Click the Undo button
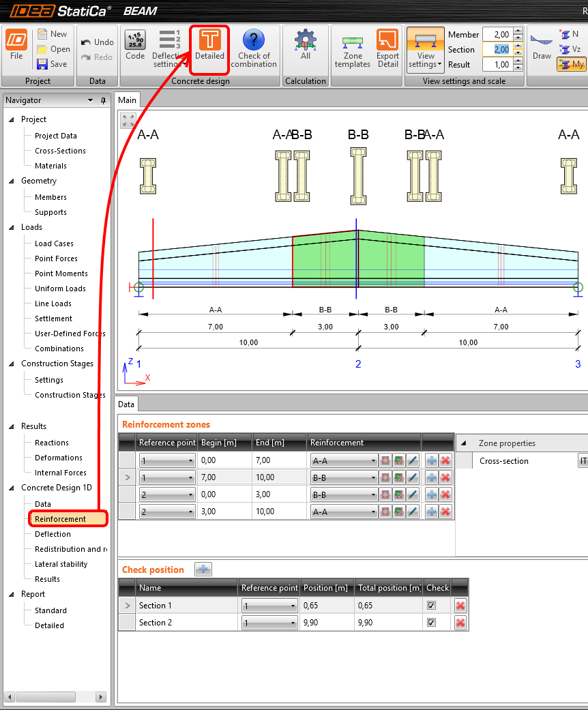This screenshot has width=588, height=710. (x=97, y=42)
